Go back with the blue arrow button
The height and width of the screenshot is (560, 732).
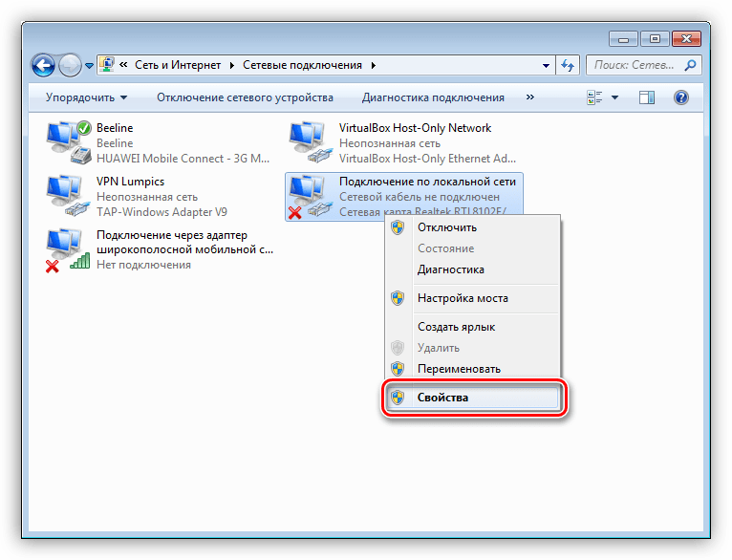pyautogui.click(x=43, y=65)
